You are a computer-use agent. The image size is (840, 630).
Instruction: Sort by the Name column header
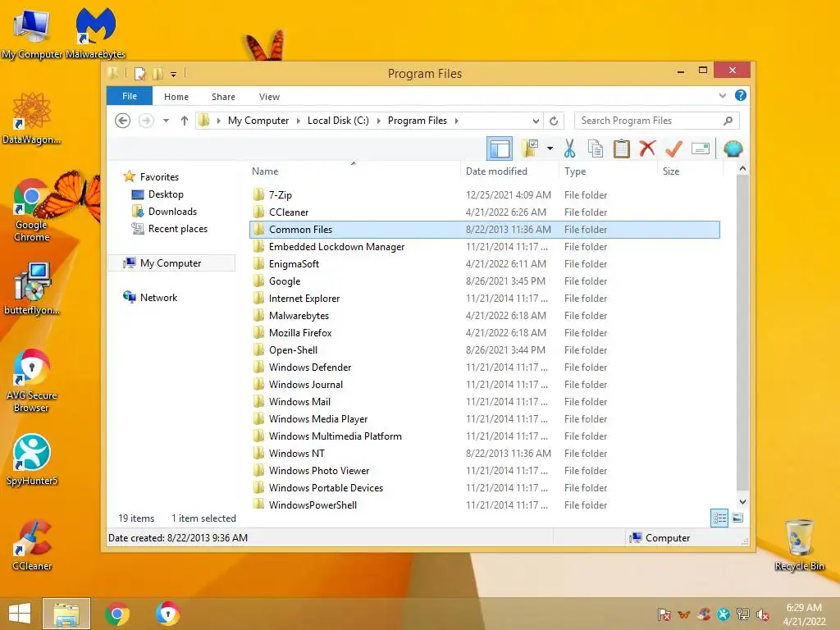click(x=355, y=171)
